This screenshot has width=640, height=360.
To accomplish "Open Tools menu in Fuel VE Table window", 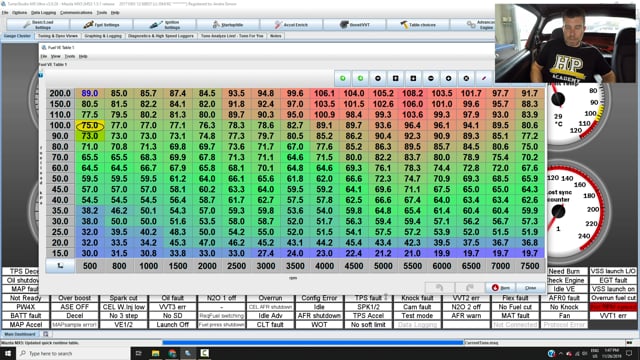I will (x=70, y=56).
